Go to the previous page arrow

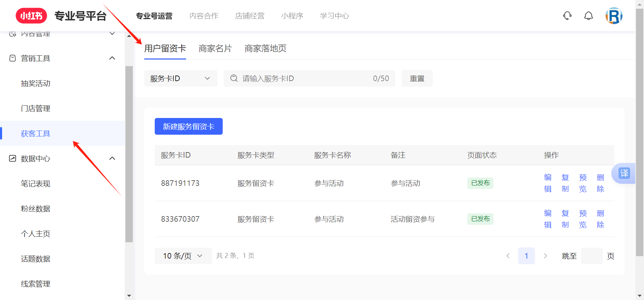tap(508, 256)
